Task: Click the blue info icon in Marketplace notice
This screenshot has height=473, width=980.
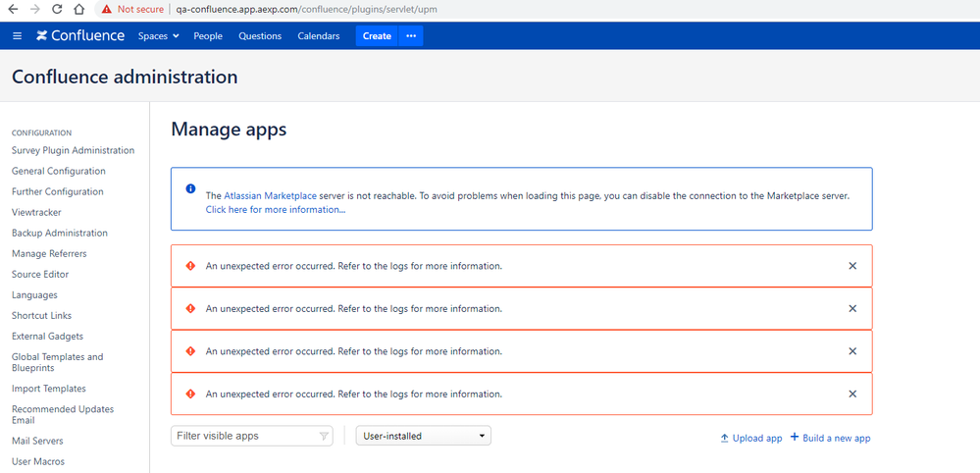Action: click(190, 188)
